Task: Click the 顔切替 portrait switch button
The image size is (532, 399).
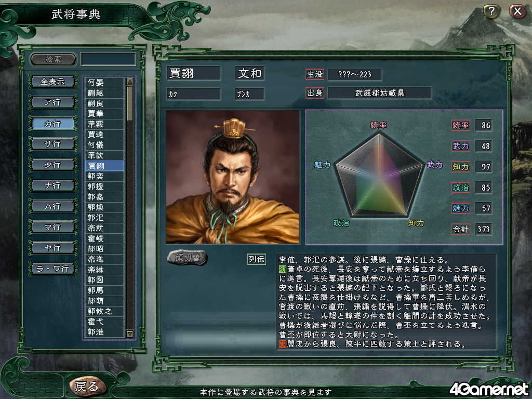Action: 187,258
